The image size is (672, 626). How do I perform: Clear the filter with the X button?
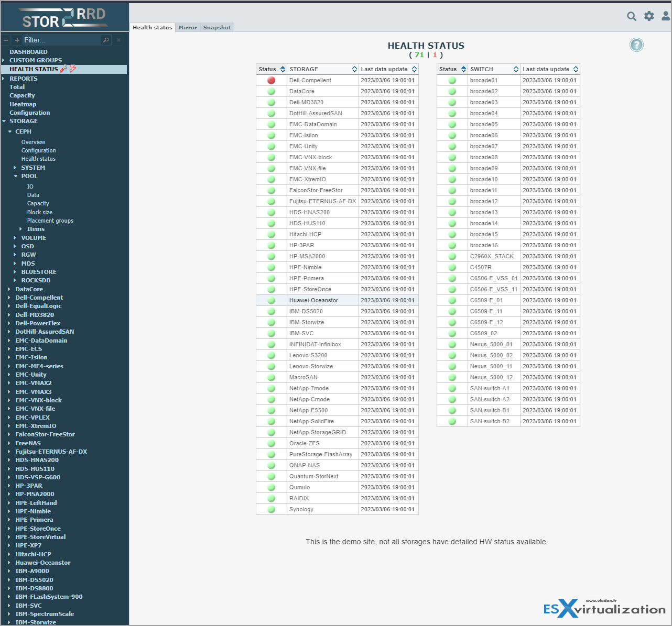coord(118,40)
